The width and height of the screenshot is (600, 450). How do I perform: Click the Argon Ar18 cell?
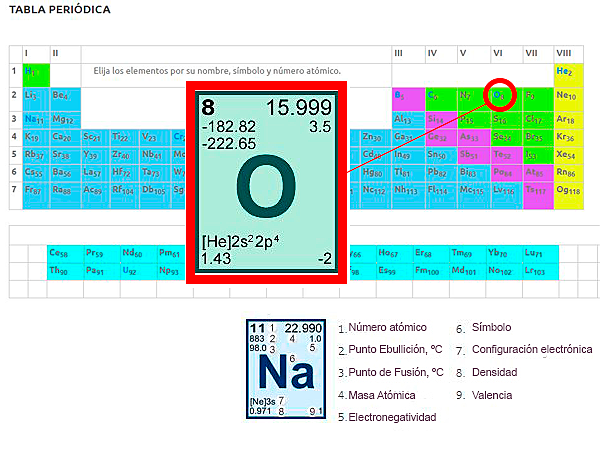point(569,120)
